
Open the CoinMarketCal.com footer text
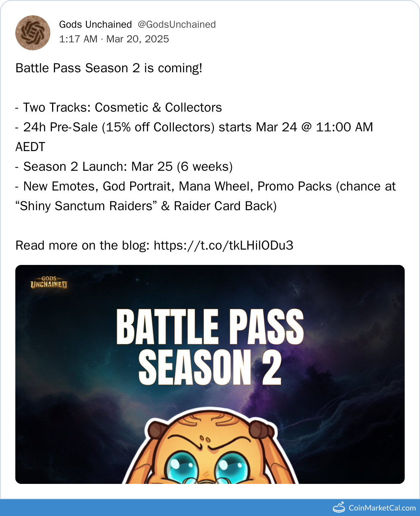click(382, 508)
